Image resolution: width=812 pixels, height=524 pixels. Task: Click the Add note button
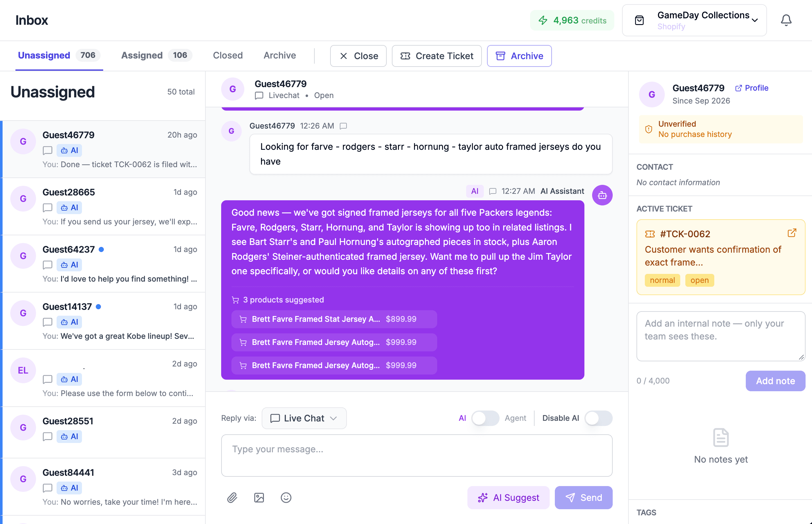[x=775, y=381]
